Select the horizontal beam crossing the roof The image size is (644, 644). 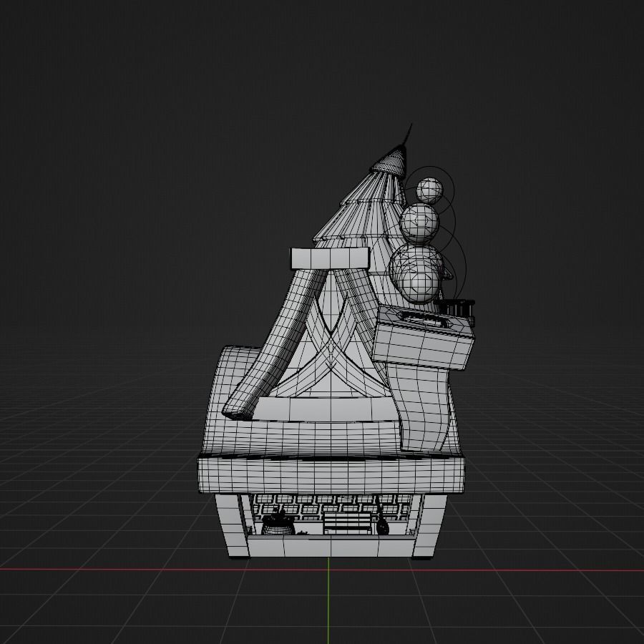(329, 256)
